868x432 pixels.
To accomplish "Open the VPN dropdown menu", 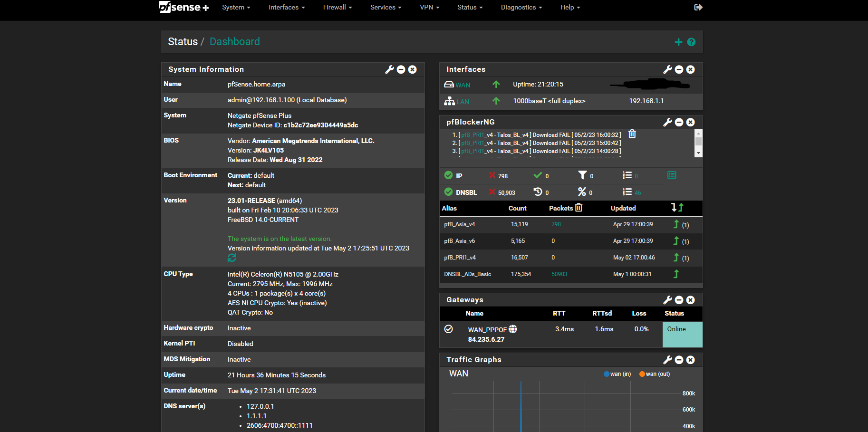I will (430, 7).
